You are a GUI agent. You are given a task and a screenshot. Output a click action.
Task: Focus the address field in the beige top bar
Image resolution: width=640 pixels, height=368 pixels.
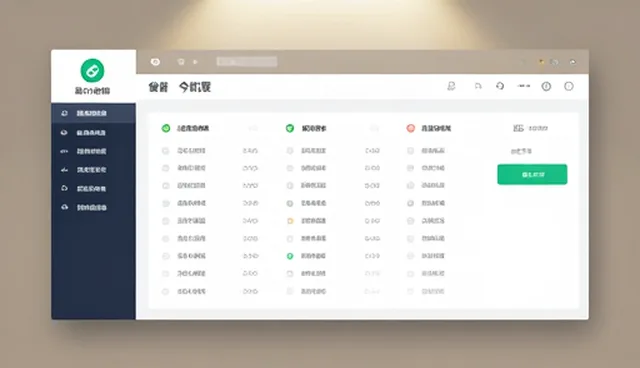pos(247,62)
